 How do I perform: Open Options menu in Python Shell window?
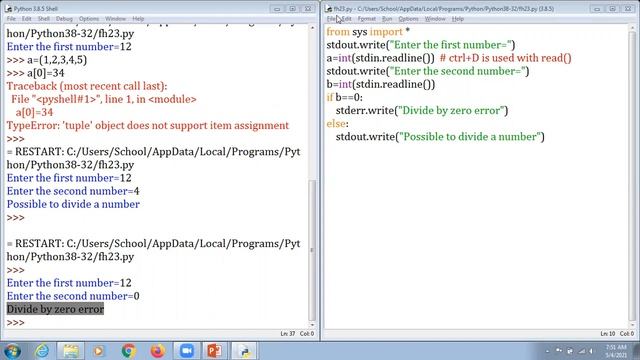[89, 19]
